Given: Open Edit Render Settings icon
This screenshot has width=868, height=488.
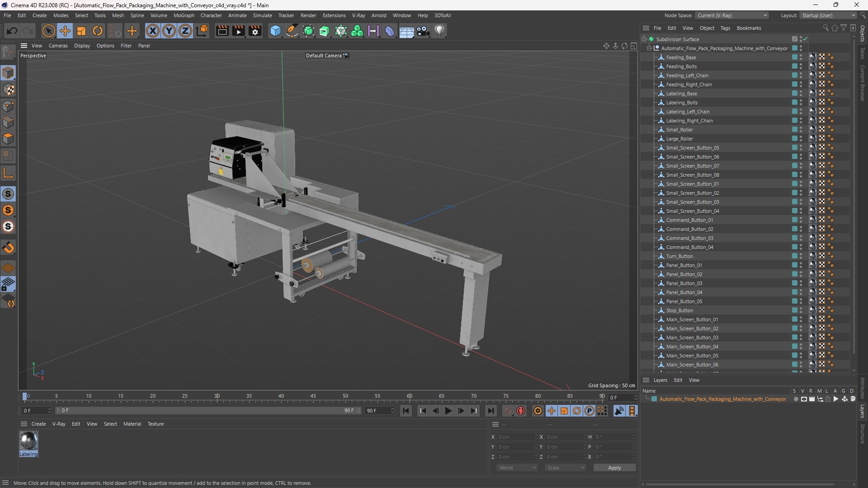Looking at the screenshot, I should pos(255,31).
